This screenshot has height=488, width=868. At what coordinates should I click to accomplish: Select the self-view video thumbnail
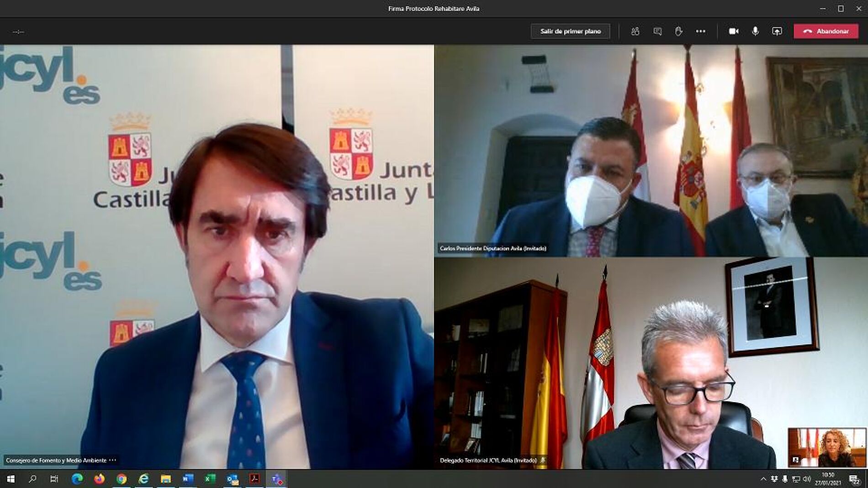coord(827,447)
